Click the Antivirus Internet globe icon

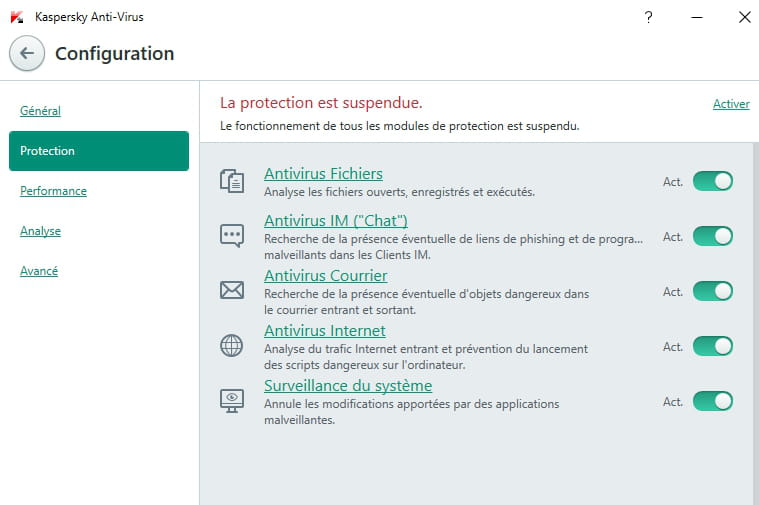point(232,346)
